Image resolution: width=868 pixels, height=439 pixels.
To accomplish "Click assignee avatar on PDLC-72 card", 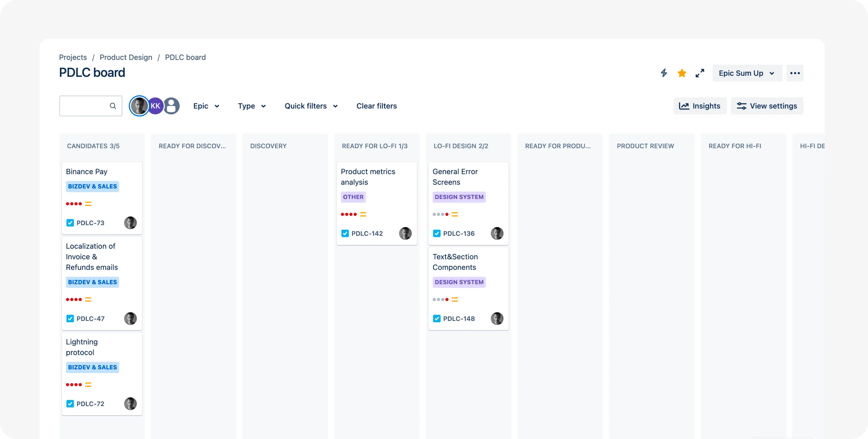I will pyautogui.click(x=130, y=403).
